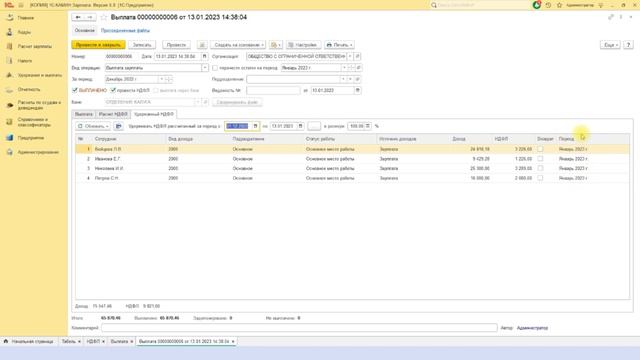This screenshot has width=640, height=360.
Task: Open favorites star in top bar
Action: pyautogui.click(x=560, y=5)
